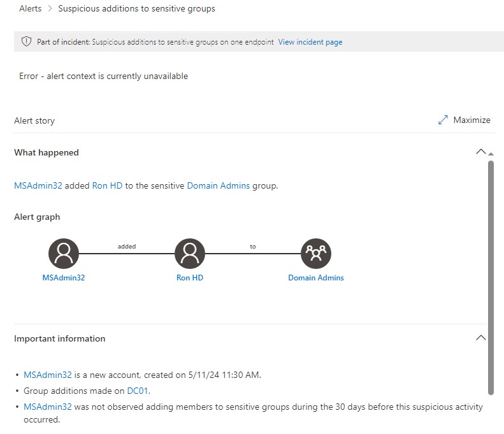Select Suspicious additions to sensitive groups breadcrumb
Screen dimensions: 504x434
(136, 9)
